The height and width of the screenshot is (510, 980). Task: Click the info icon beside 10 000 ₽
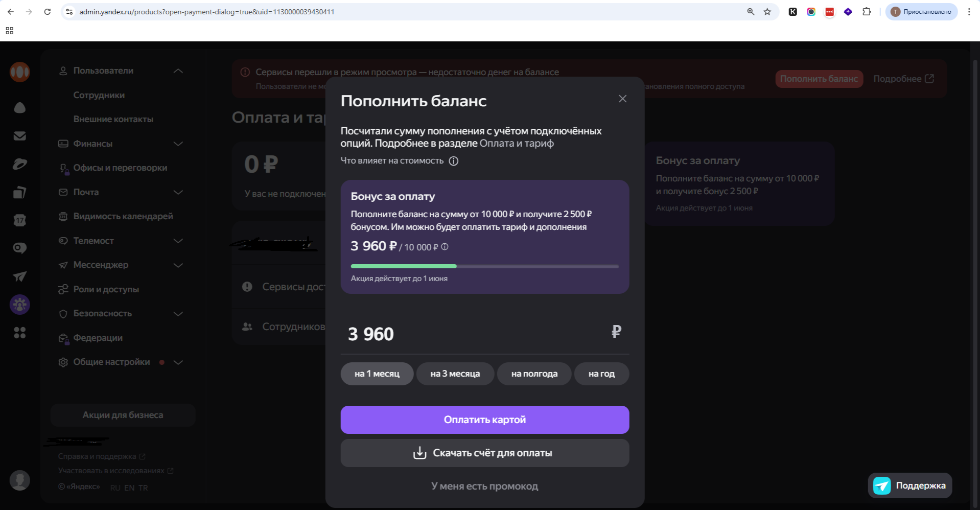[445, 247]
